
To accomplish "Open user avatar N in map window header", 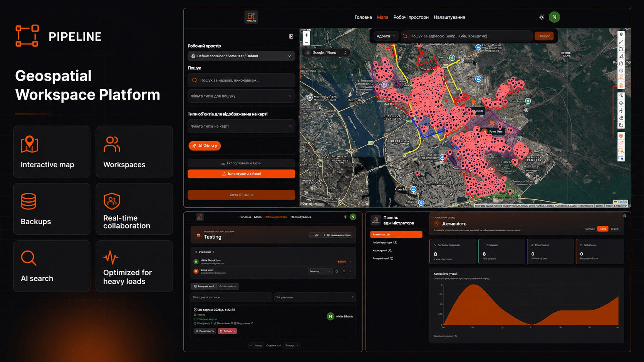I will tap(554, 17).
